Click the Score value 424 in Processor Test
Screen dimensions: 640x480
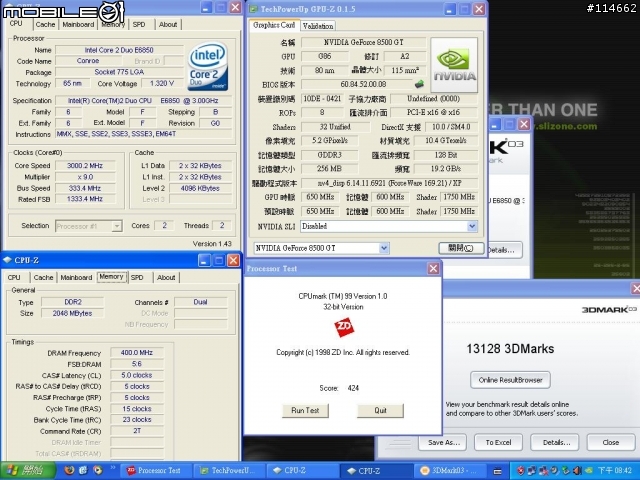coord(353,388)
